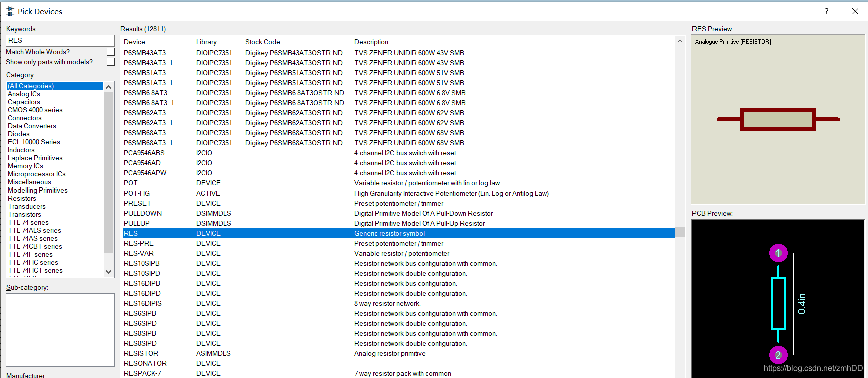The width and height of the screenshot is (868, 378).
Task: Select Data Converters category
Action: coord(55,126)
